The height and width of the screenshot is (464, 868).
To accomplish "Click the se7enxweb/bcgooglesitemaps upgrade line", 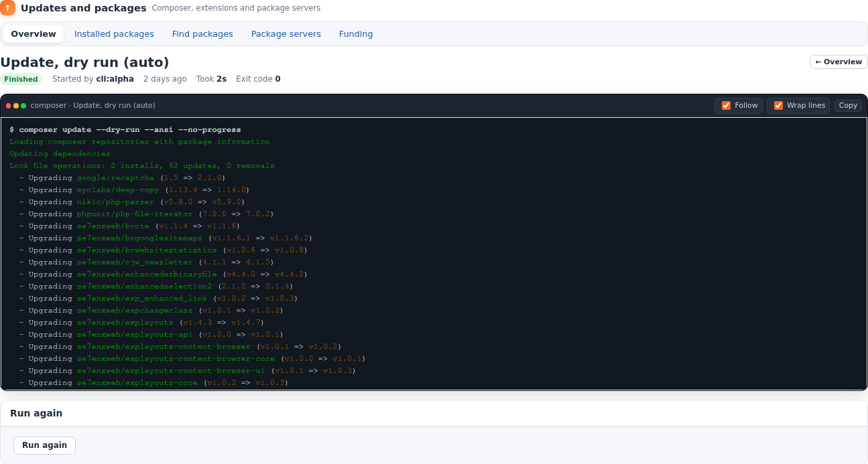I will pyautogui.click(x=166, y=238).
